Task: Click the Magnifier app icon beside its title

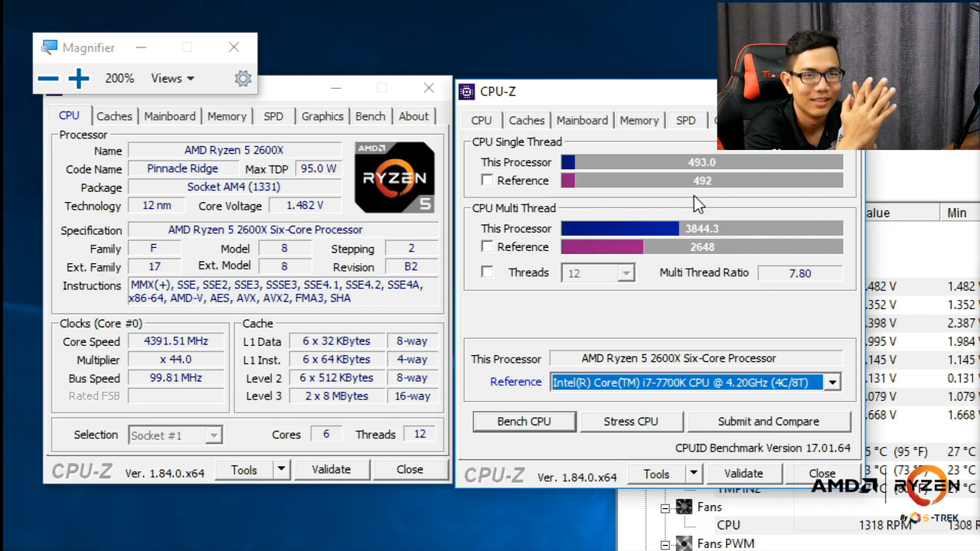Action: (x=48, y=47)
